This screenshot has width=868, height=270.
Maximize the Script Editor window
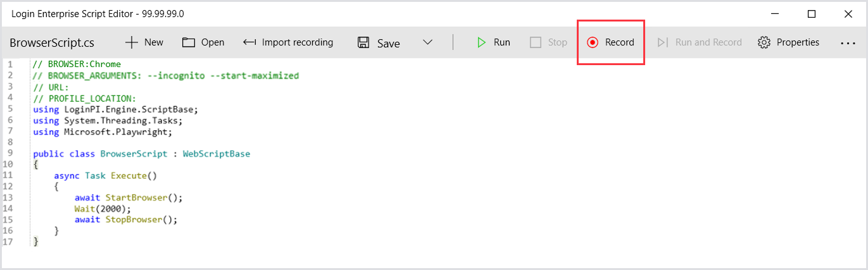(812, 14)
